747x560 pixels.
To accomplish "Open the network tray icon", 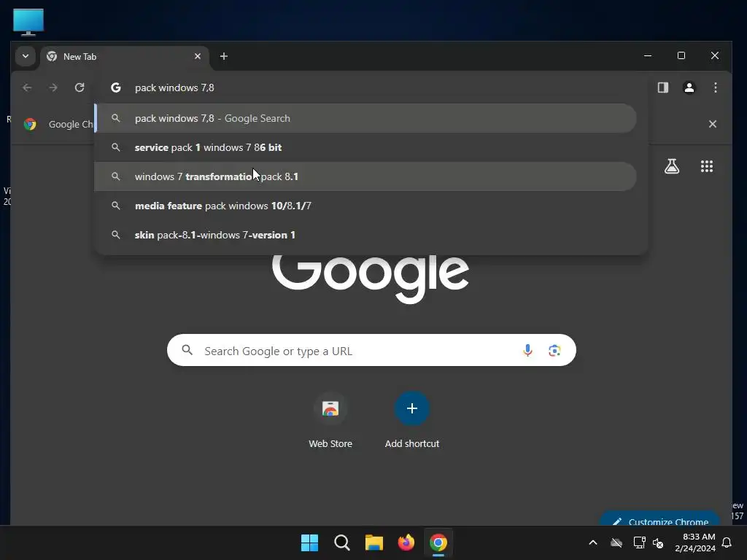I will point(639,542).
